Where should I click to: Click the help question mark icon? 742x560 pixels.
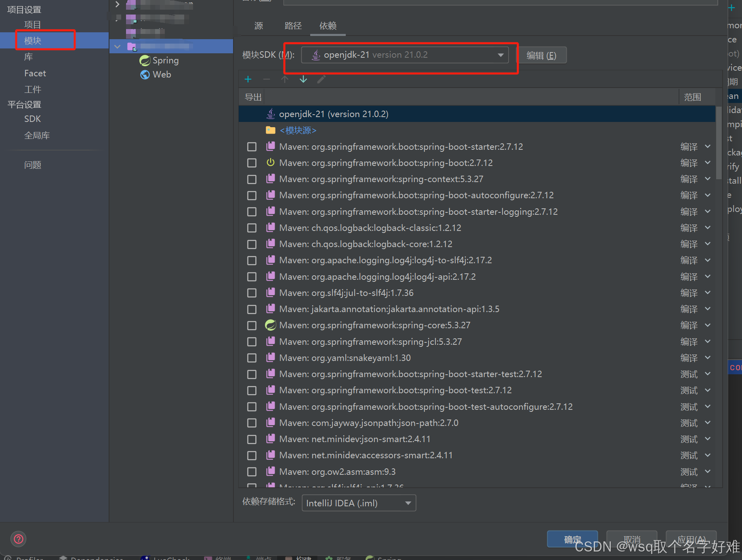point(18,539)
